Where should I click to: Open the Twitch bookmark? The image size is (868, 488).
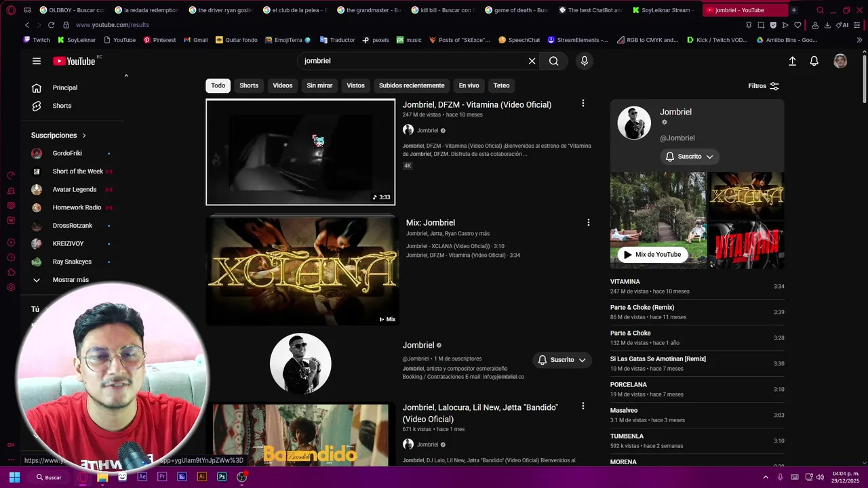tap(37, 40)
